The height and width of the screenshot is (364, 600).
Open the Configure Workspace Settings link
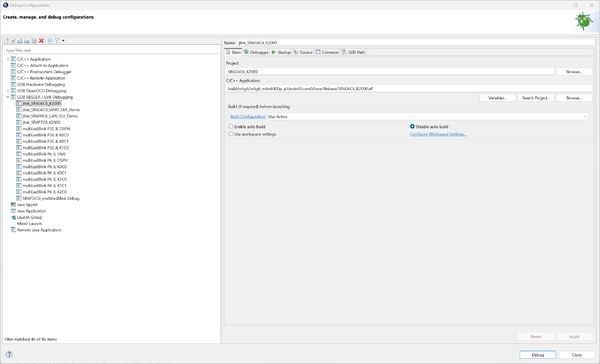438,134
